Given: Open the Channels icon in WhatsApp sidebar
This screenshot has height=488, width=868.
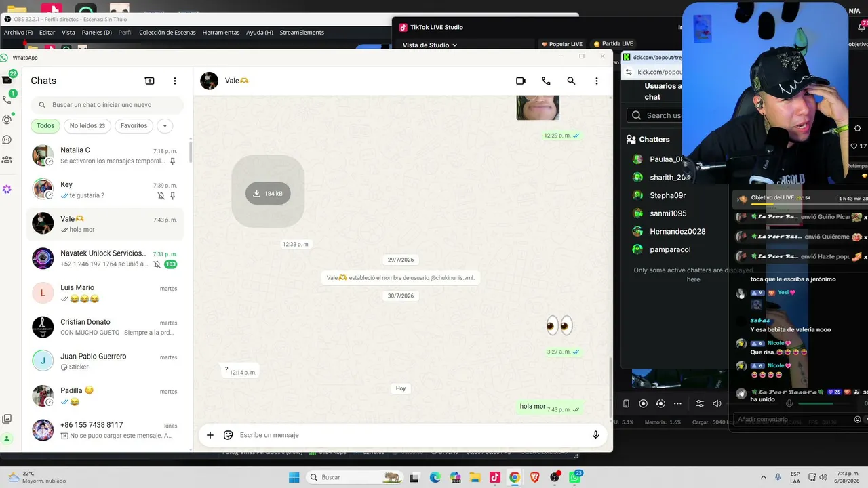Looking at the screenshot, I should [7, 140].
